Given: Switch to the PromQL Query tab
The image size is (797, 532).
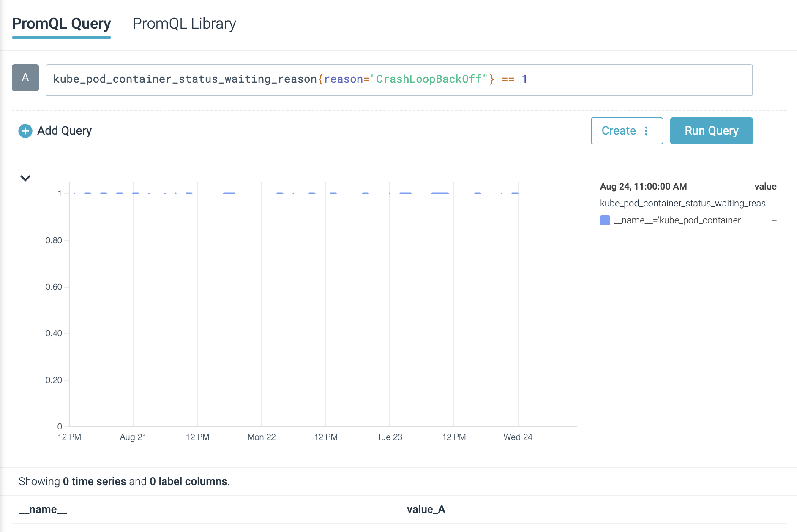Looking at the screenshot, I should [61, 24].
